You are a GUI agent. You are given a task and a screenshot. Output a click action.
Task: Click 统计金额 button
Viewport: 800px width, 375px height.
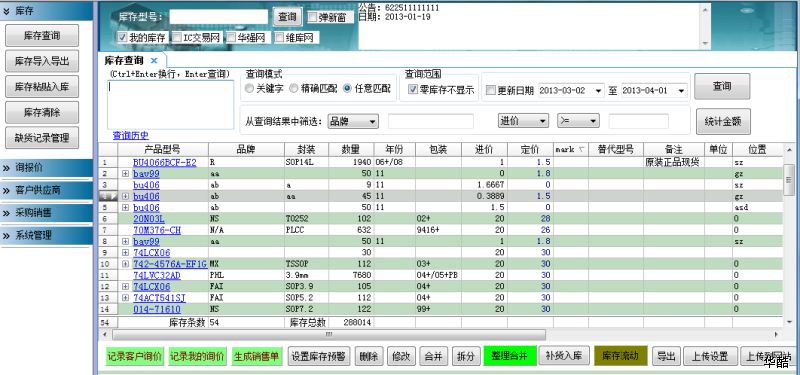click(x=723, y=121)
